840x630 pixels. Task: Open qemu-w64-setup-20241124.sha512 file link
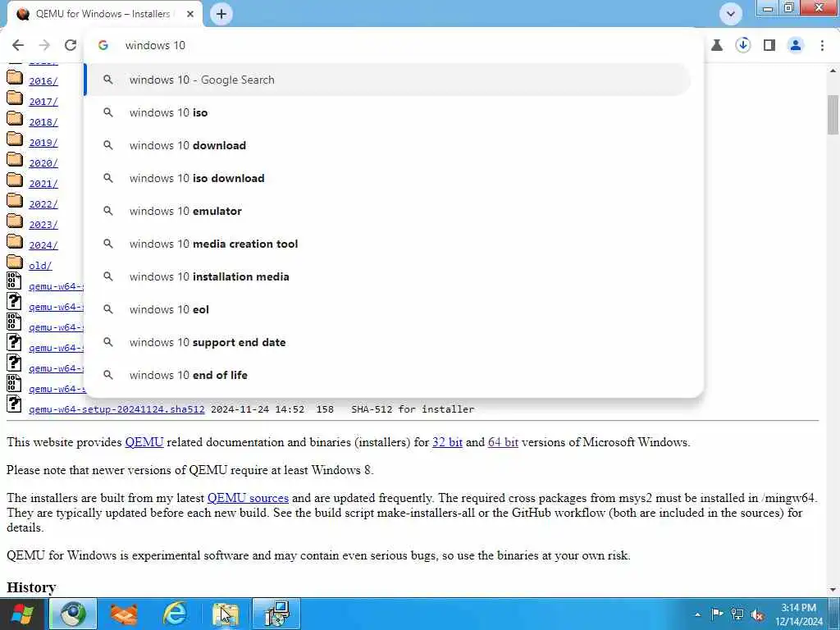pyautogui.click(x=116, y=409)
